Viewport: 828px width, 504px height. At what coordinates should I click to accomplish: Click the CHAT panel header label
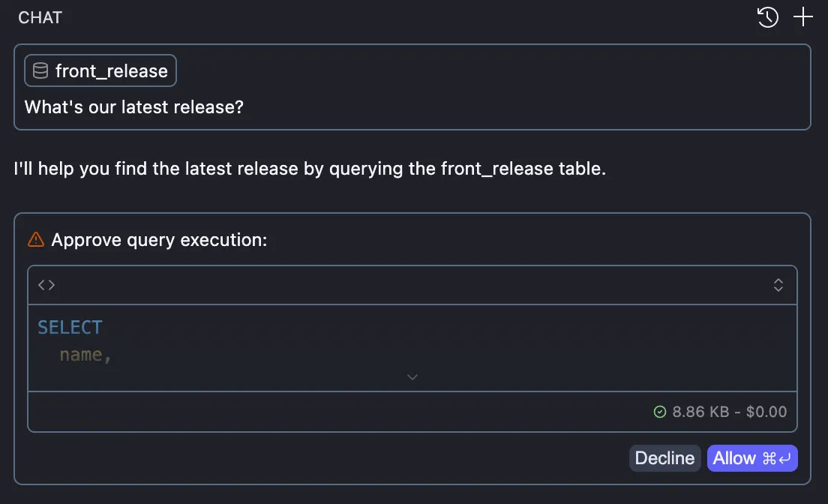coord(40,18)
